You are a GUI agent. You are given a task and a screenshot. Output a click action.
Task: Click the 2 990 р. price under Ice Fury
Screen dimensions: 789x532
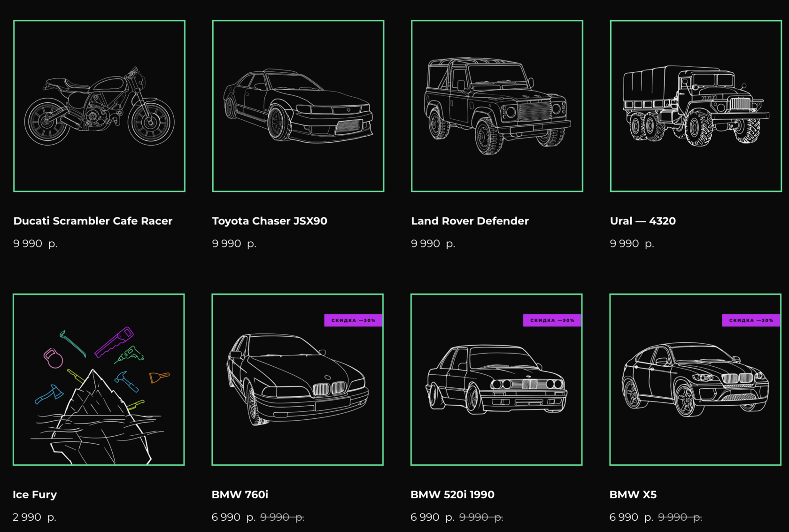[34, 517]
